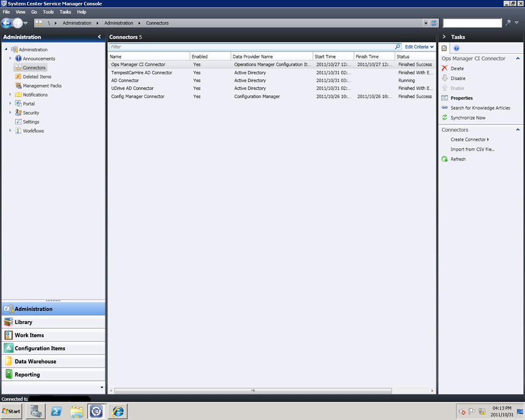Open the Help icon in Tasks pane
The height and width of the screenshot is (420, 525).
coord(457,48)
